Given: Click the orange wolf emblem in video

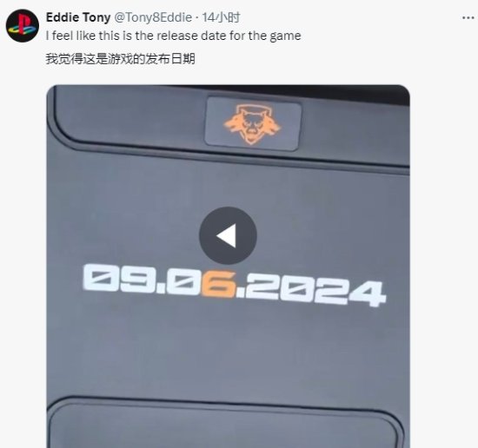Looking at the screenshot, I should pos(253,123).
